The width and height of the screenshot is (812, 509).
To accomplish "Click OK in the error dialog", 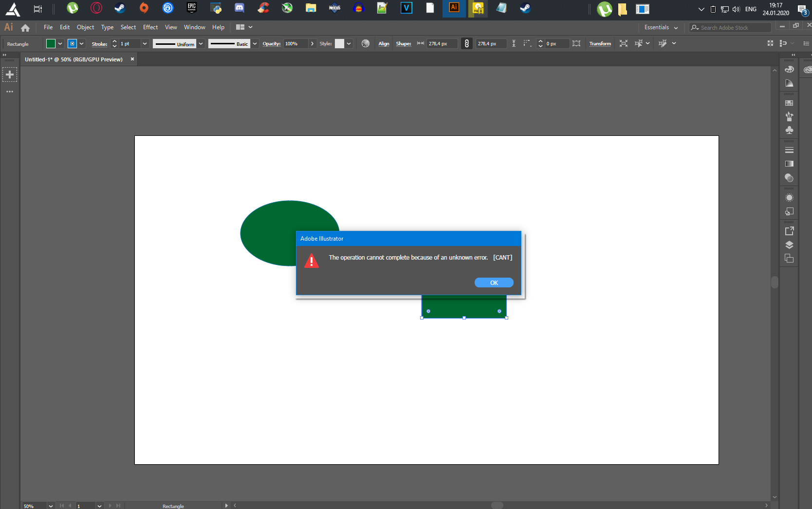I will coord(494,283).
